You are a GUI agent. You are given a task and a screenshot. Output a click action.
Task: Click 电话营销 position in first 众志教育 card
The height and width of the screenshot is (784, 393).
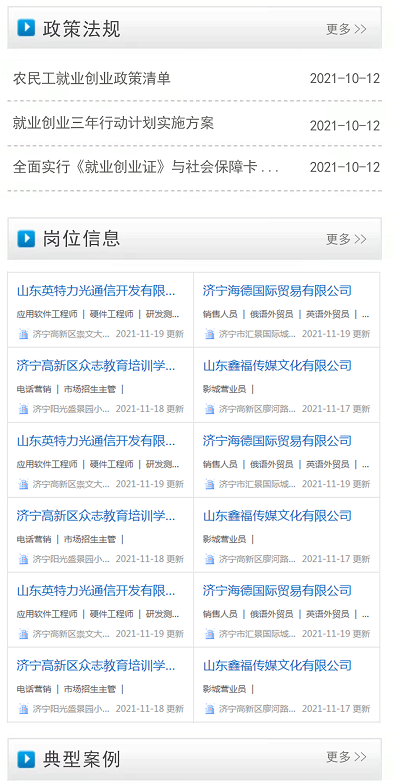34,389
